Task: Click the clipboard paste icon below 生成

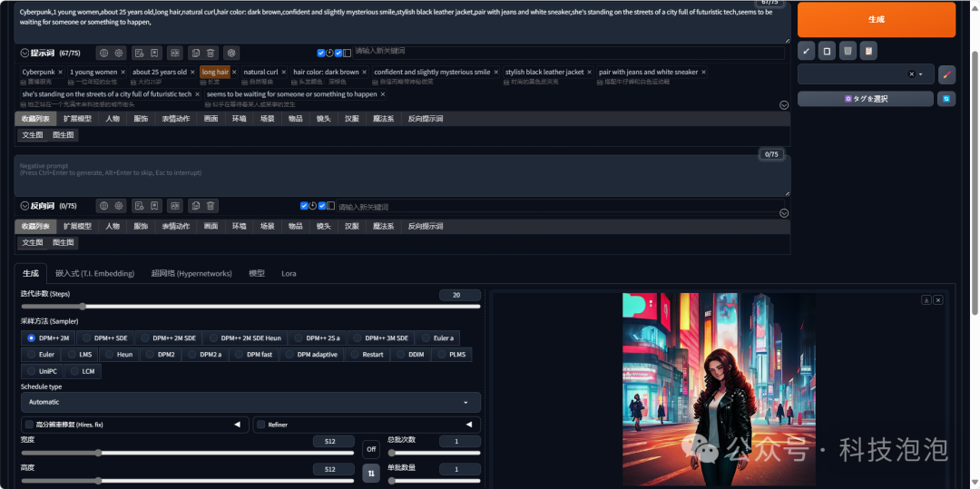Action: point(868,51)
